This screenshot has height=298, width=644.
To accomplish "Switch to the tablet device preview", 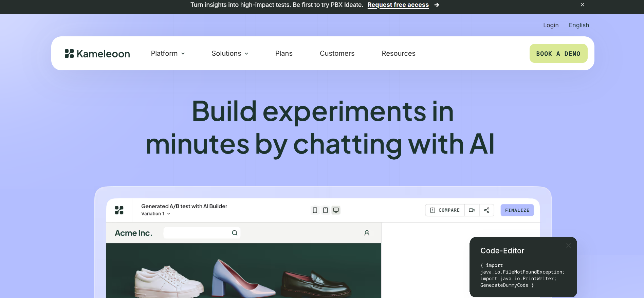I will click(x=325, y=210).
